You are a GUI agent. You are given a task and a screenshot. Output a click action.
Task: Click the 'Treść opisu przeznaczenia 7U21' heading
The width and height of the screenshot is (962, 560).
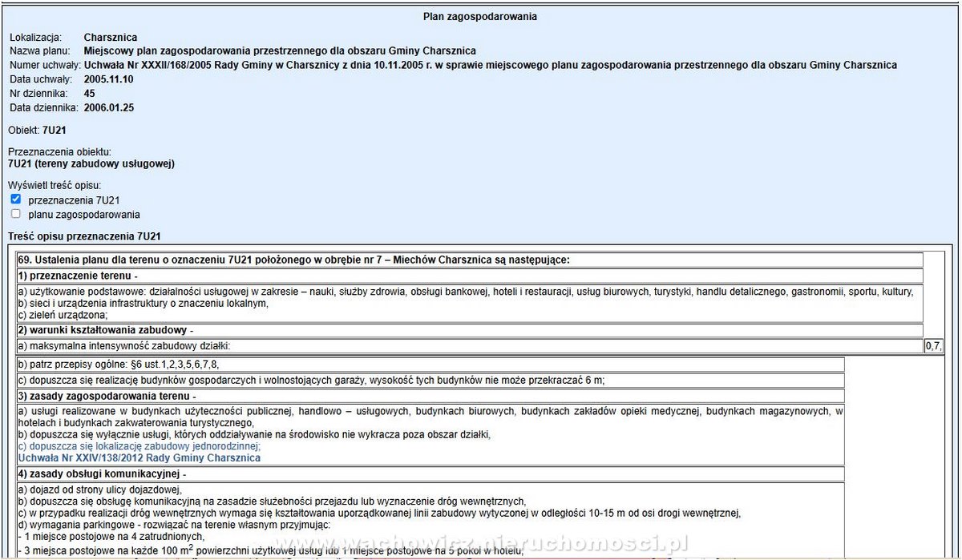85,236
